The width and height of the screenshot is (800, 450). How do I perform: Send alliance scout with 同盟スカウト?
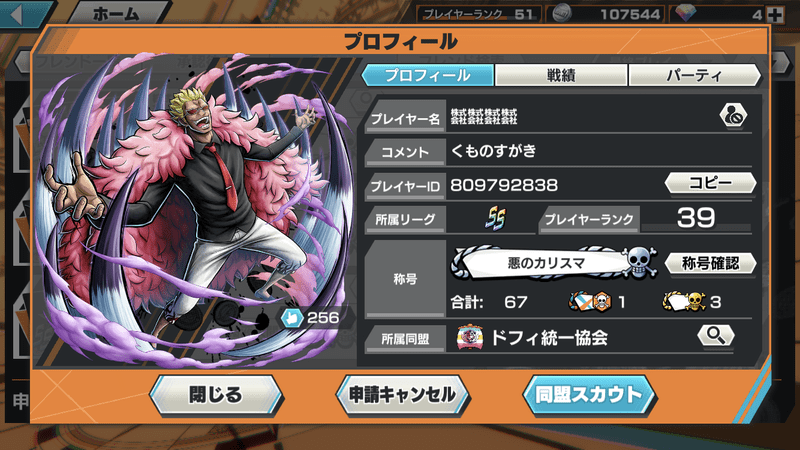point(589,395)
